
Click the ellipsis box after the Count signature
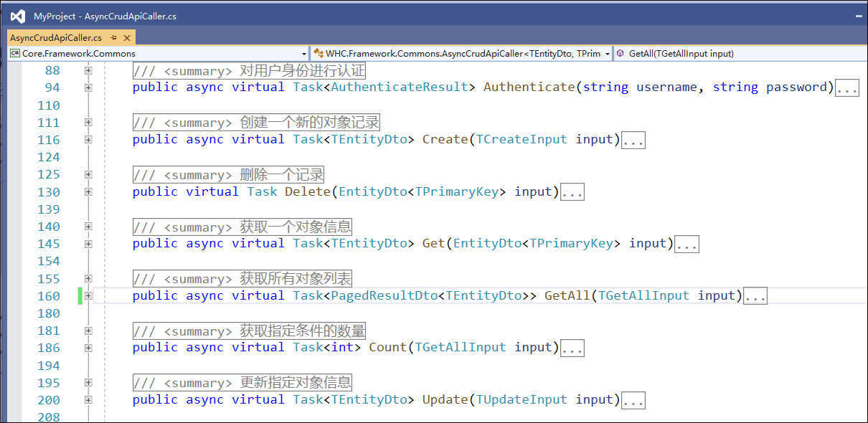pyautogui.click(x=572, y=348)
